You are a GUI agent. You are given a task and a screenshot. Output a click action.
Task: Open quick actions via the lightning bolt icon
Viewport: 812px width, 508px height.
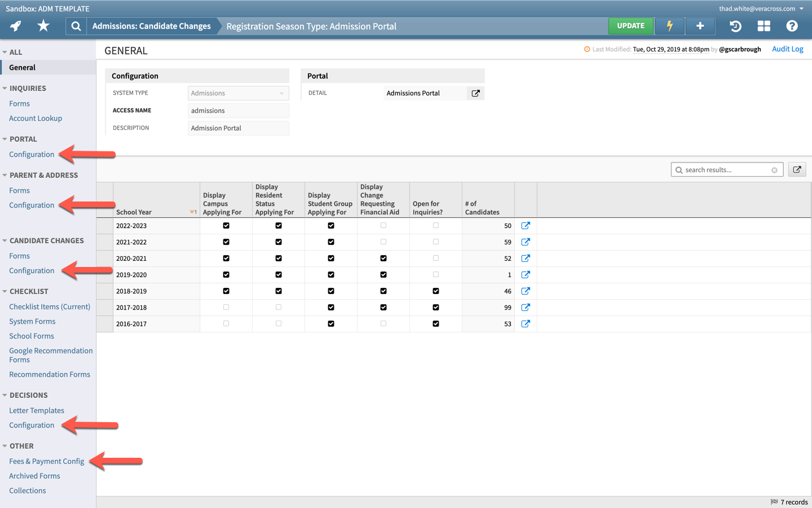pos(669,25)
